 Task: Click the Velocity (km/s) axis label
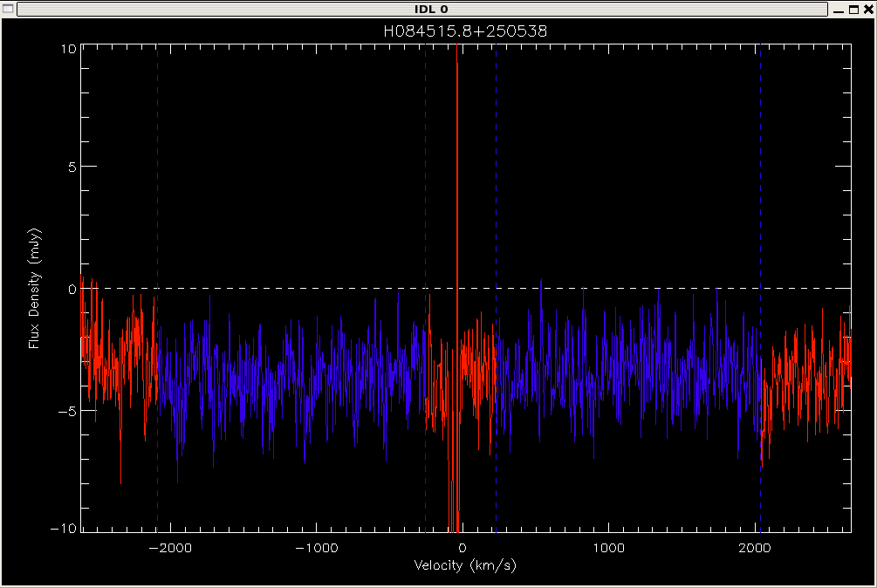point(465,565)
